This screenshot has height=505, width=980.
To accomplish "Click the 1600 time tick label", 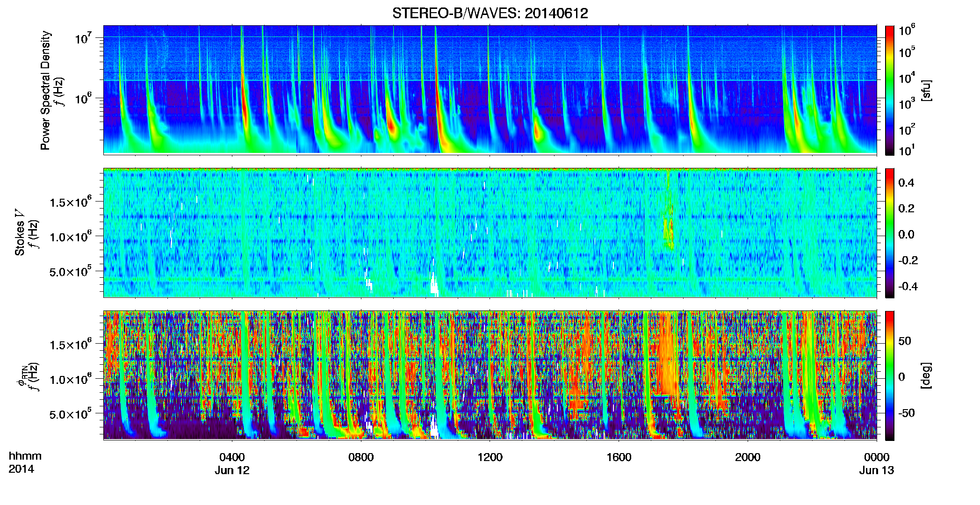I will coord(619,457).
